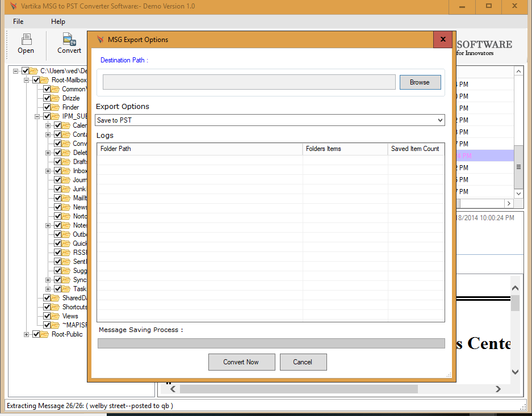Click right arrow of message list horizontal scrollbar
This screenshot has height=416, width=532.
pos(509,203)
